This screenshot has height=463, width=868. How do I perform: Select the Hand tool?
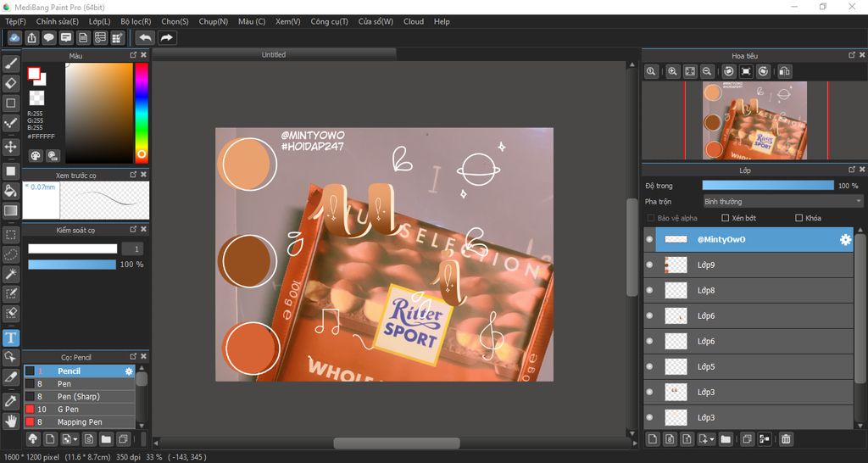coord(10,421)
